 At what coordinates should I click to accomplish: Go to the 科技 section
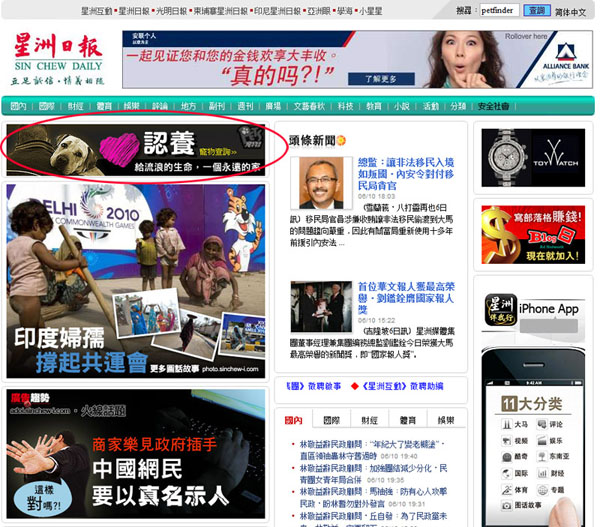point(345,106)
